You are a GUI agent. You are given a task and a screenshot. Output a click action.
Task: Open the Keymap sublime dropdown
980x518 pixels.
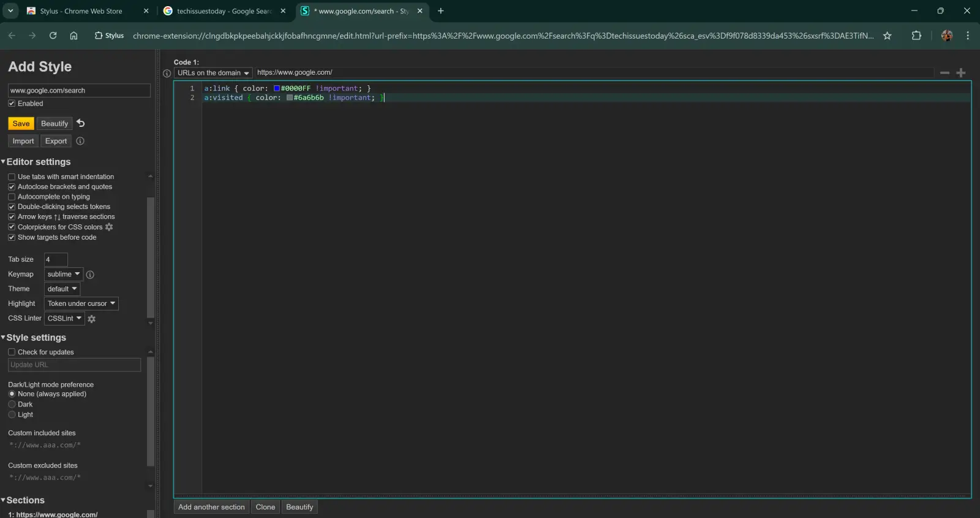(64, 274)
